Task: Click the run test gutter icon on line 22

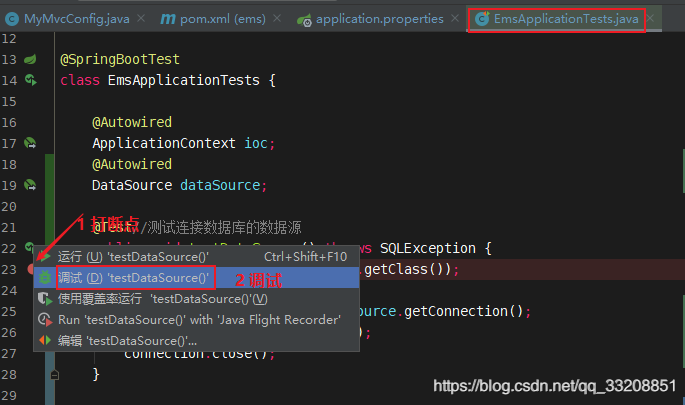Action: [x=29, y=247]
